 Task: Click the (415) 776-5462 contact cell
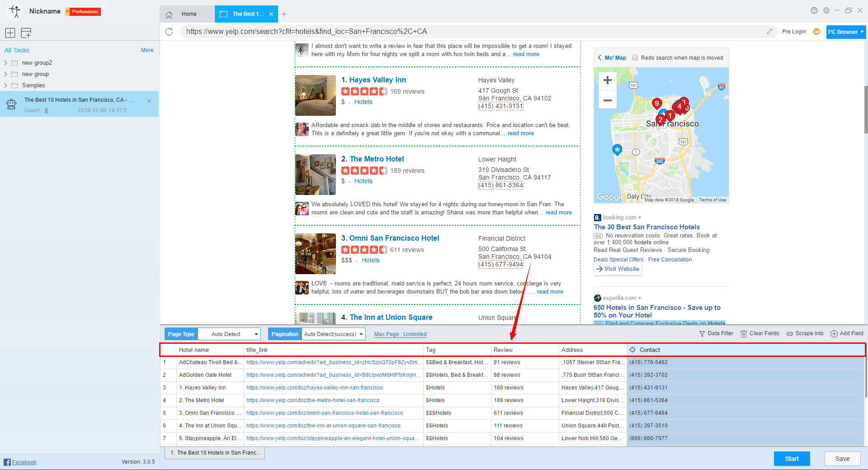[745, 362]
